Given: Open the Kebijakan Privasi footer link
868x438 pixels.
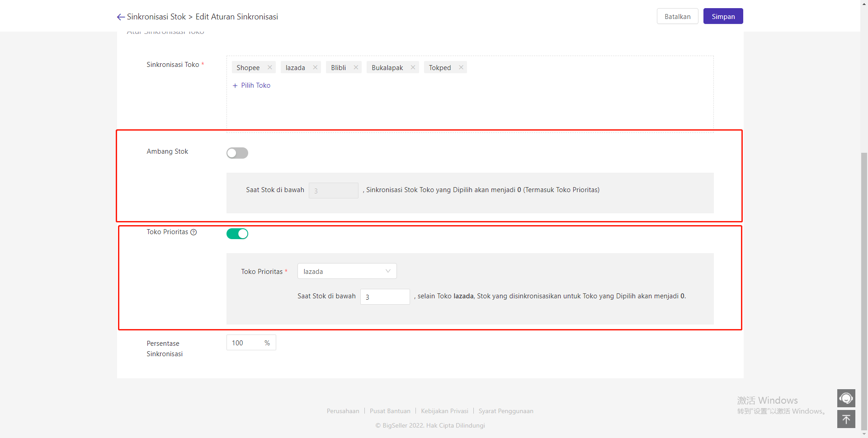Looking at the screenshot, I should click(x=444, y=411).
